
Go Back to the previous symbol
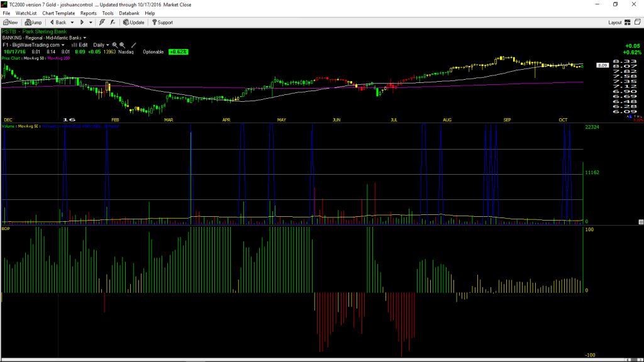58,23
